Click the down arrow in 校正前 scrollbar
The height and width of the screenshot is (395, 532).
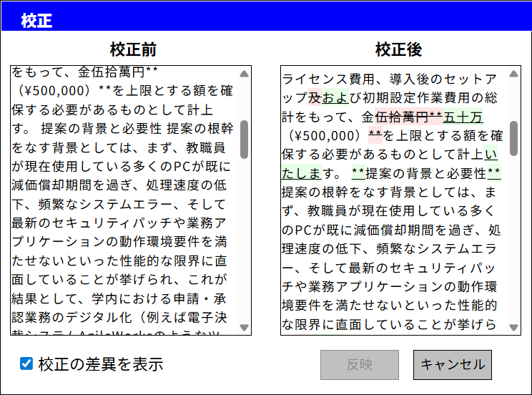click(x=244, y=328)
